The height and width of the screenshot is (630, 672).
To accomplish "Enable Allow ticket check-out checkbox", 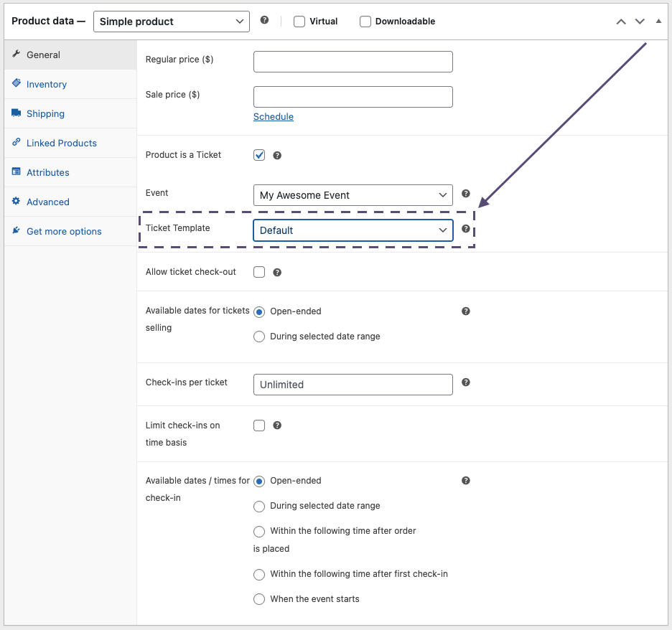I will [259, 272].
